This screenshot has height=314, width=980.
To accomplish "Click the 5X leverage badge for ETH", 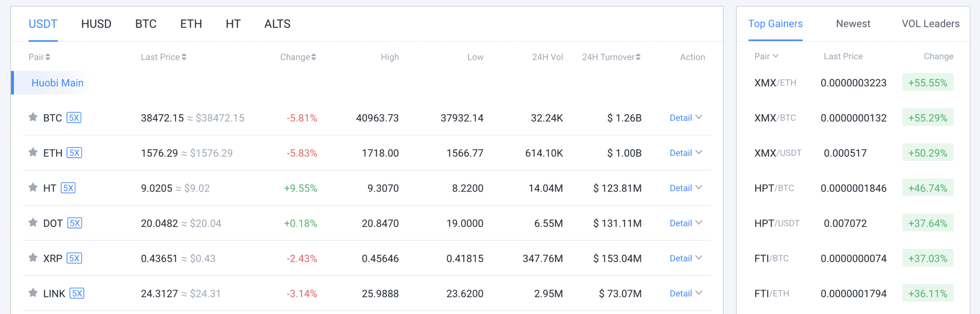I will (x=74, y=153).
